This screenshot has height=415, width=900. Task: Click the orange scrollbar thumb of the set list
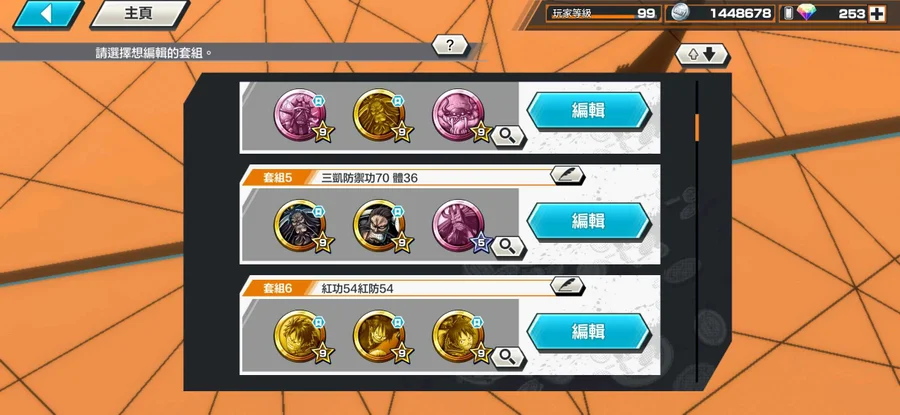coord(697,127)
